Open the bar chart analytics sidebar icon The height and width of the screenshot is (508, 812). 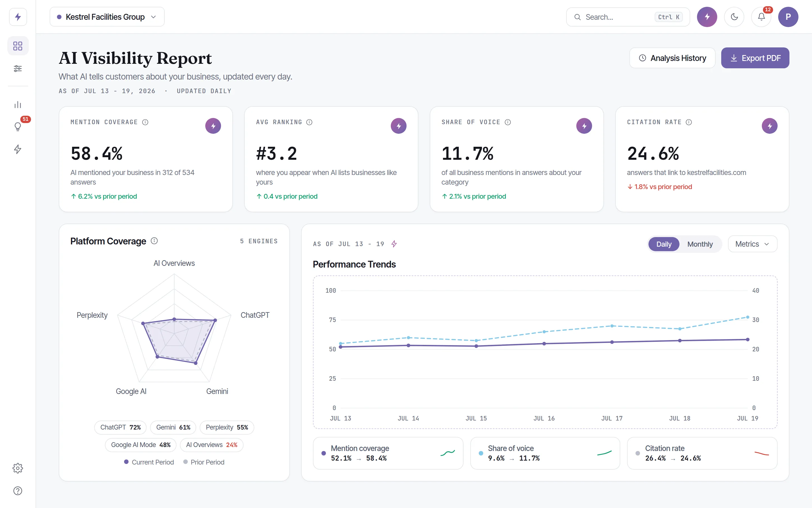tap(18, 105)
